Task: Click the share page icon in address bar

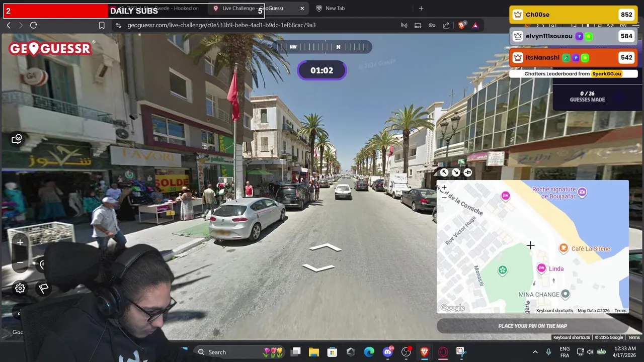Action: 446,25
